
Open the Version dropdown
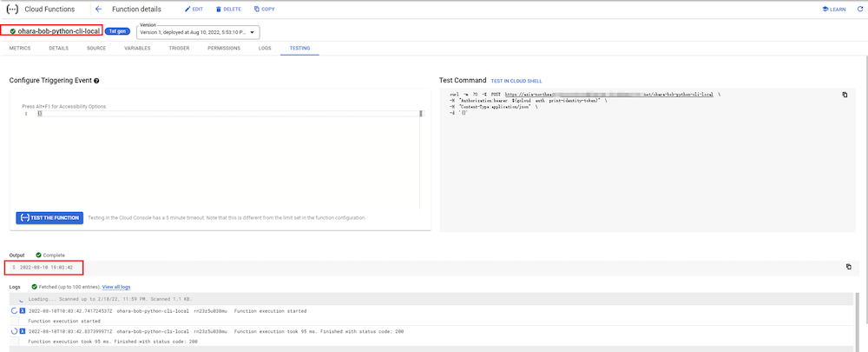(199, 32)
